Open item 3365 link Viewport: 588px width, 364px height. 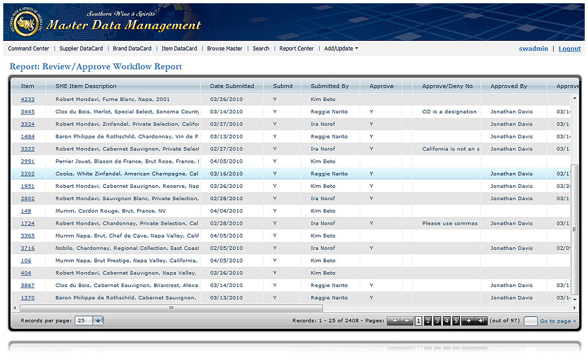pos(27,236)
